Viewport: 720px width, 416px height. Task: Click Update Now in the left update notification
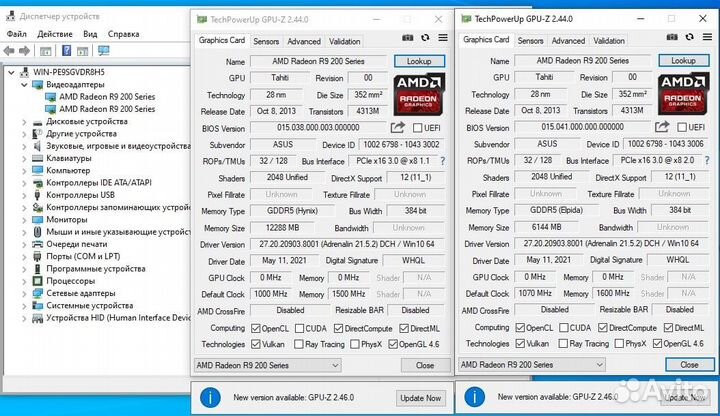[x=420, y=397]
